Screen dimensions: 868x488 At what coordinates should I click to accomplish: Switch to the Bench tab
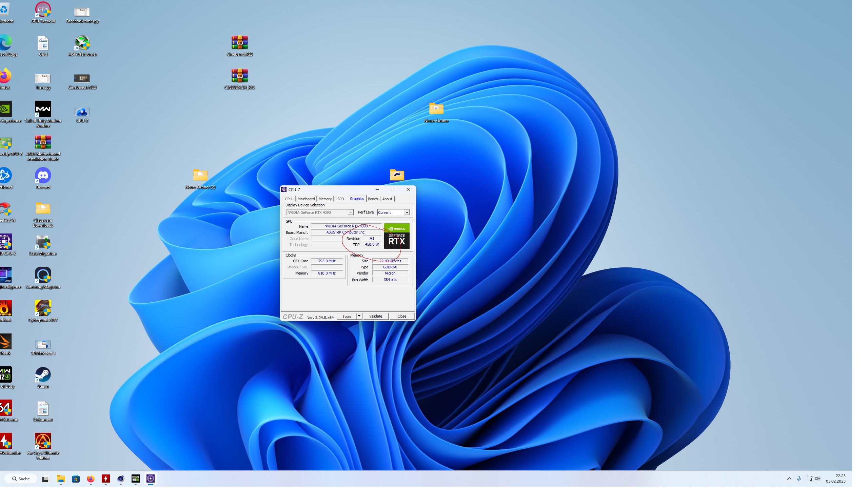pyautogui.click(x=372, y=199)
